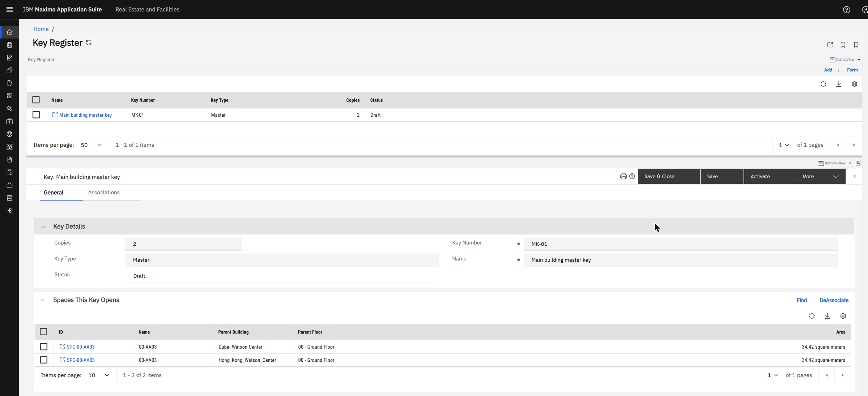Viewport: 868px width, 396px height.
Task: Change spaces table items per page from 10
Action: point(99,375)
